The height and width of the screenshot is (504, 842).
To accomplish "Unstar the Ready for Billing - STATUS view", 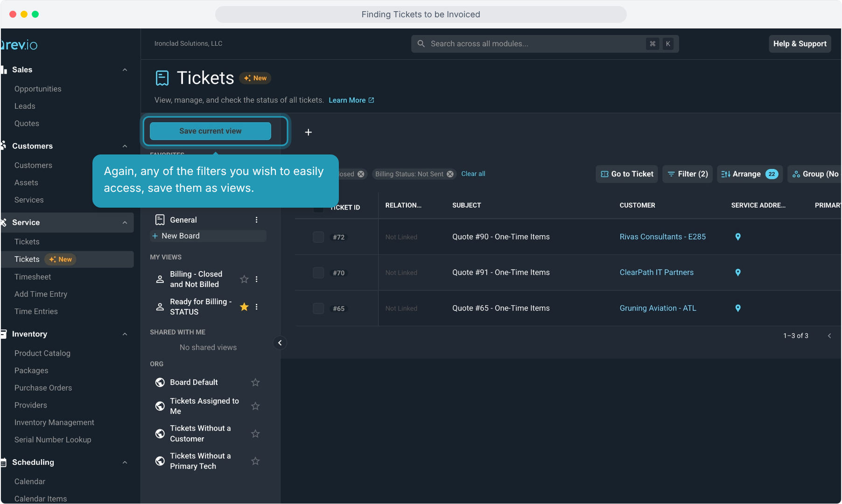I will tap(244, 307).
